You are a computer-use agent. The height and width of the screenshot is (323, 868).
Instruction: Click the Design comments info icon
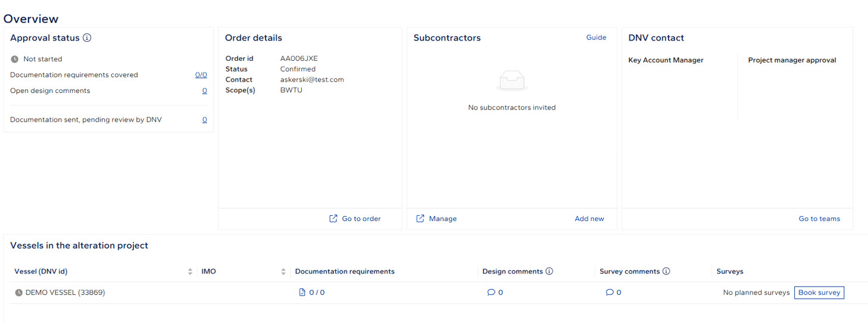549,271
